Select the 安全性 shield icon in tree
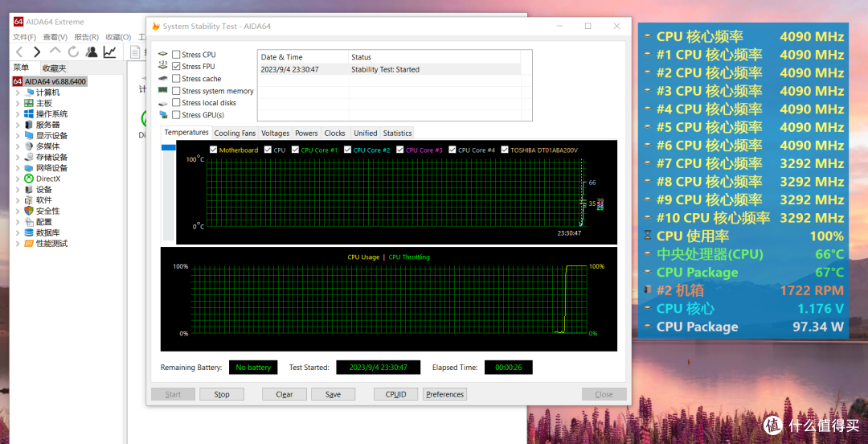The height and width of the screenshot is (444, 868). tap(29, 212)
